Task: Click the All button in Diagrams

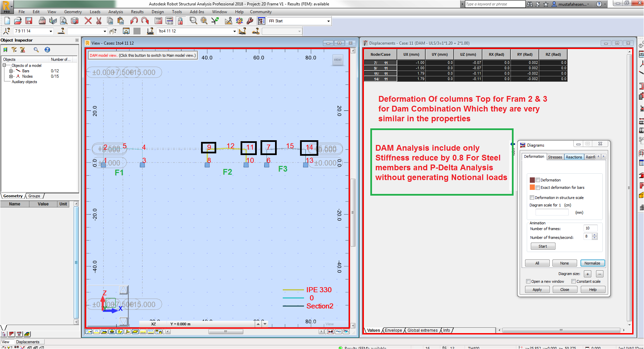Action: click(x=537, y=263)
